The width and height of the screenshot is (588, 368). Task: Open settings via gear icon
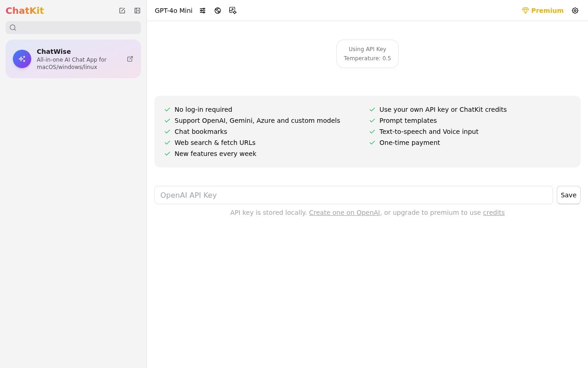(575, 11)
